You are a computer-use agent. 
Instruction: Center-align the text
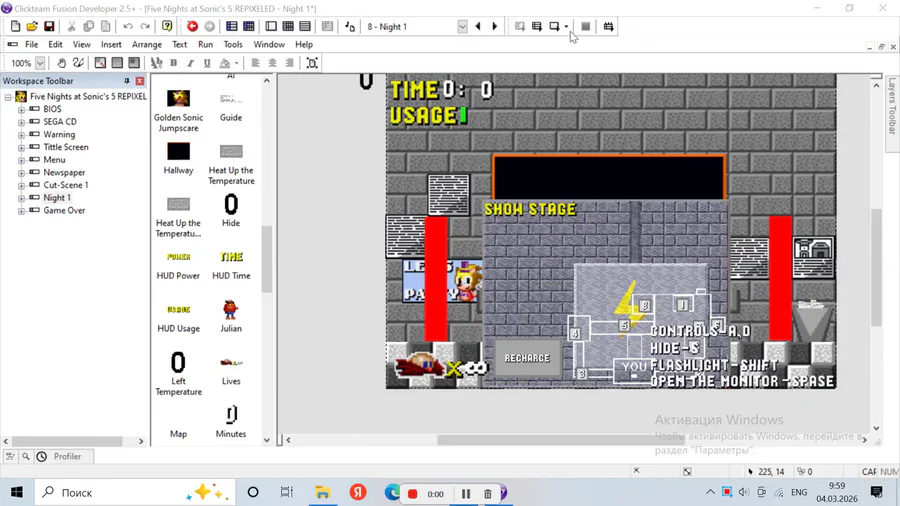tap(272, 63)
